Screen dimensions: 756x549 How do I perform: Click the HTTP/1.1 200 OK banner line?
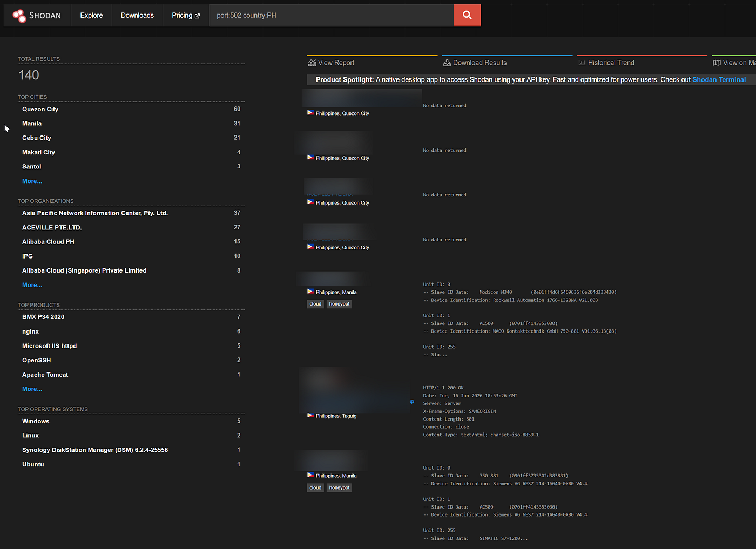pyautogui.click(x=443, y=388)
